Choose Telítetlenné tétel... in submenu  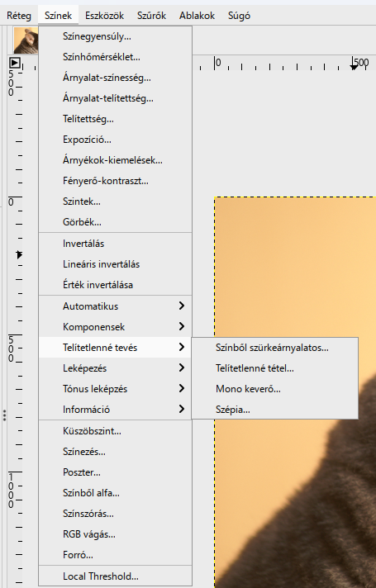274,368
